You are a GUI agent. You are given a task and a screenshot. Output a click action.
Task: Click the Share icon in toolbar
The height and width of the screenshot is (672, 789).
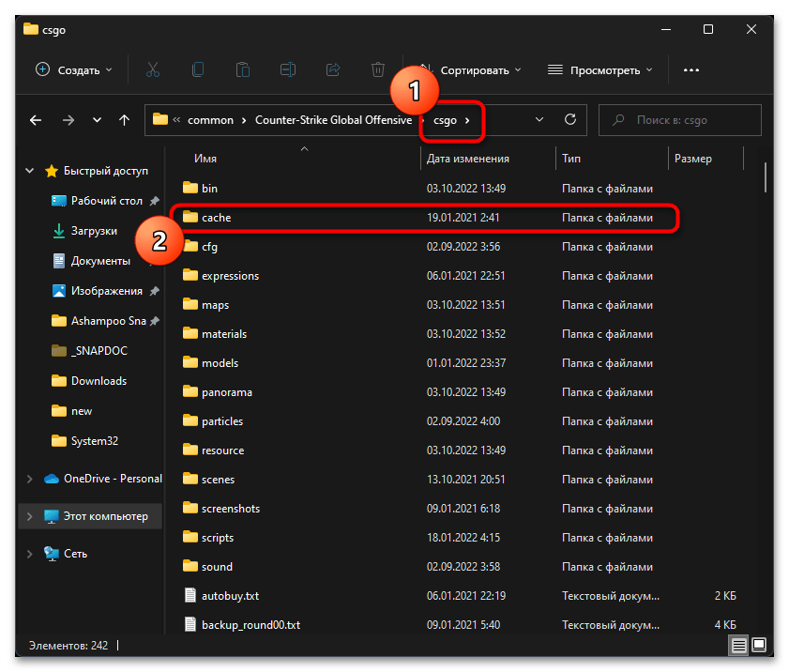coord(333,69)
